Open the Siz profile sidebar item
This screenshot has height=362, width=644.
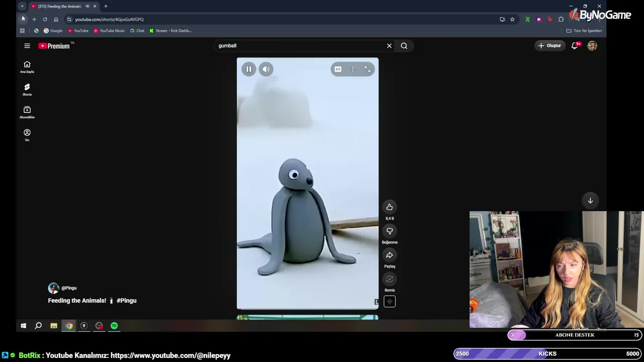pos(27,135)
